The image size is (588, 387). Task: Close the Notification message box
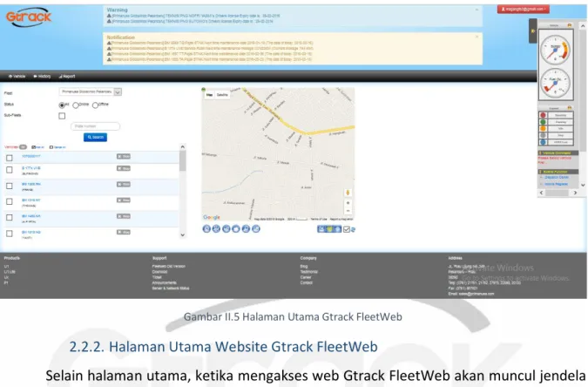(x=476, y=37)
